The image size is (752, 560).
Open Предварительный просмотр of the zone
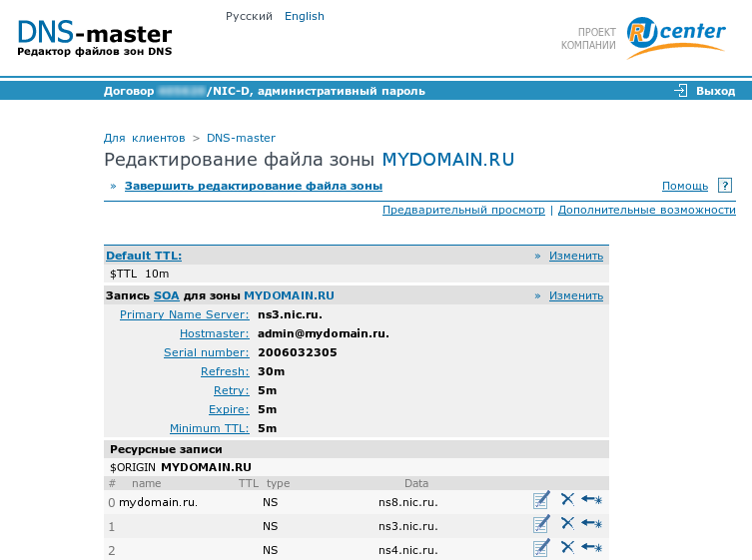coord(463,210)
